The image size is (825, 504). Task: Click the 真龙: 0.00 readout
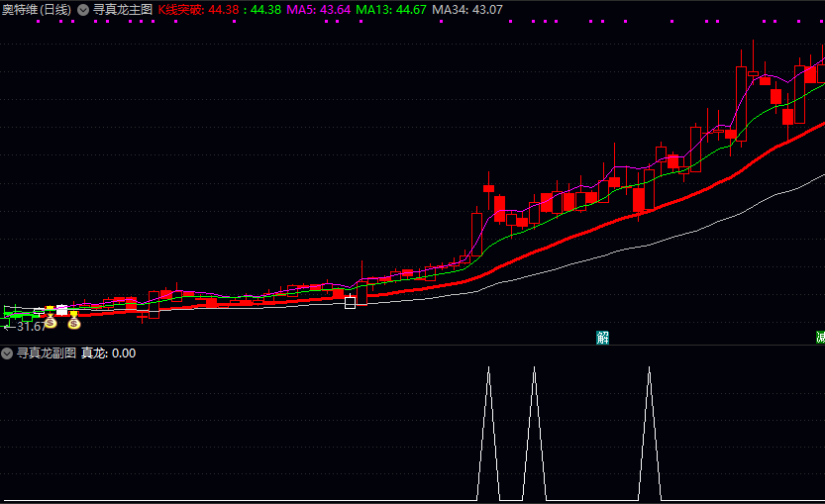(x=108, y=353)
